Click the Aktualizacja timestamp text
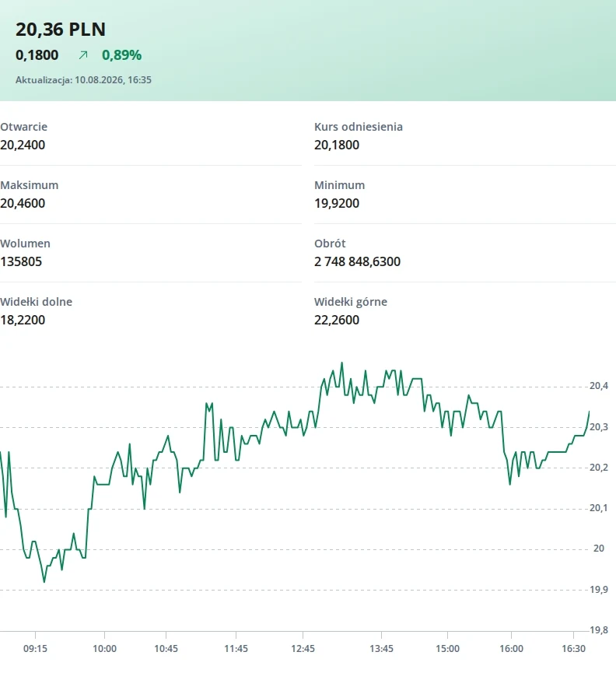This screenshot has width=616, height=673. click(x=83, y=80)
